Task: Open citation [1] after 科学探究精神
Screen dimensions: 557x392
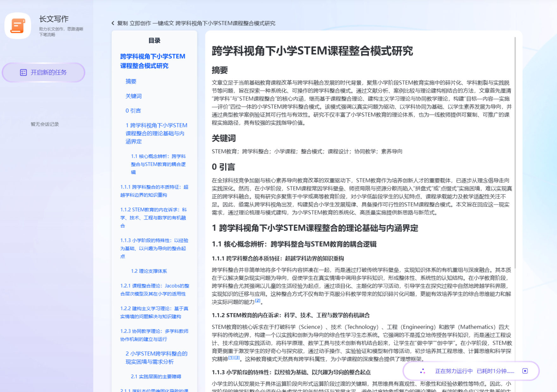Action: 231,358
